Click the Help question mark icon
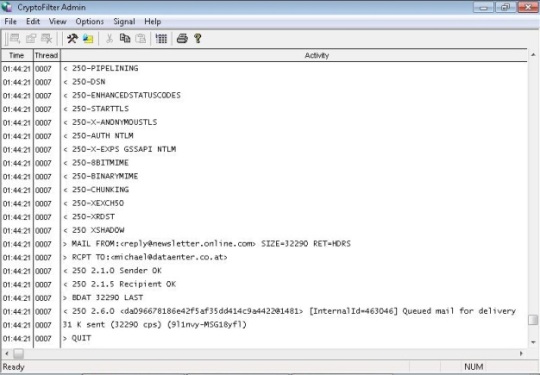 point(198,39)
